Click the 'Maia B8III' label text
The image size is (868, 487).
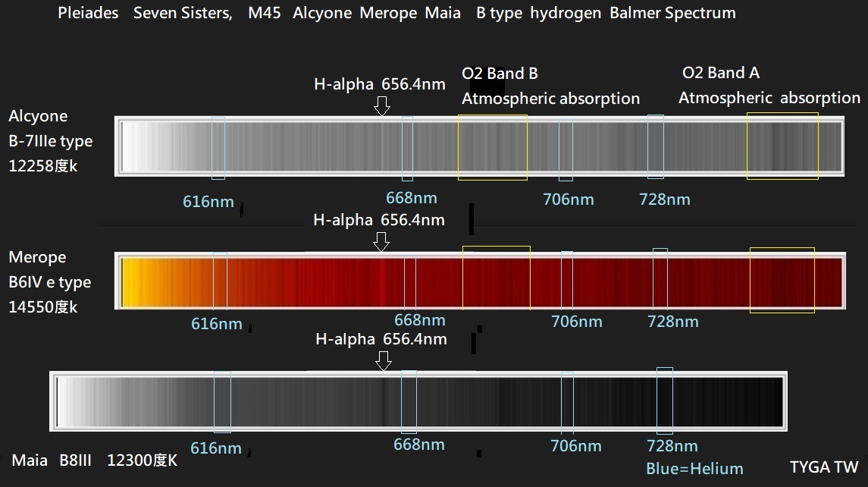point(52,460)
